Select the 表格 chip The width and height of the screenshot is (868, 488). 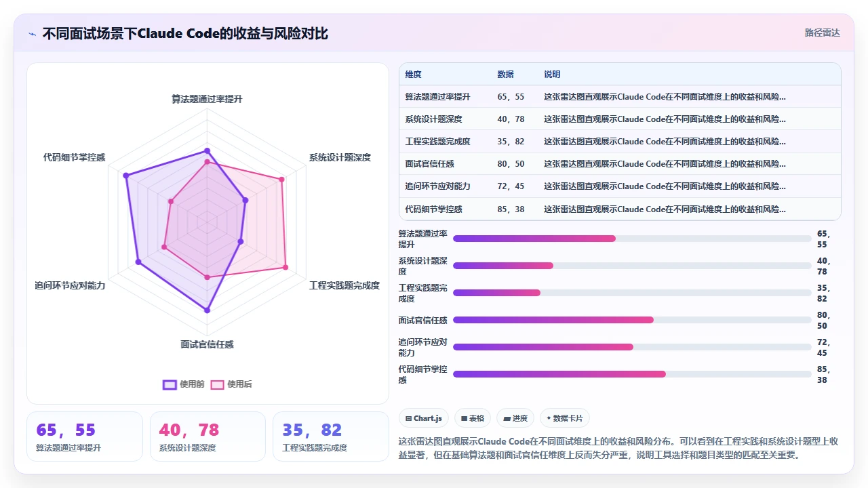pos(473,418)
